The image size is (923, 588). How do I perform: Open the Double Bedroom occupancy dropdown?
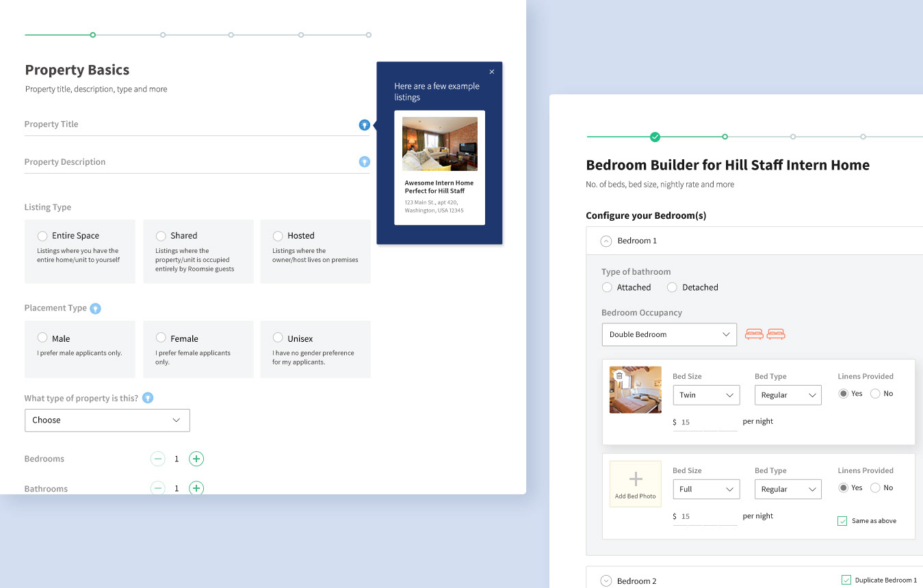click(669, 334)
